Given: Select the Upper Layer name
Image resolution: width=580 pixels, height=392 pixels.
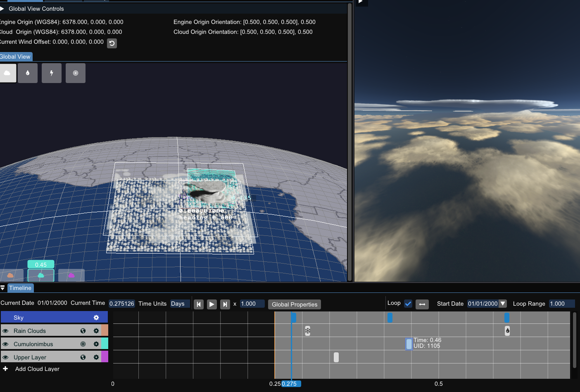Looking at the screenshot, I should pyautogui.click(x=30, y=357).
